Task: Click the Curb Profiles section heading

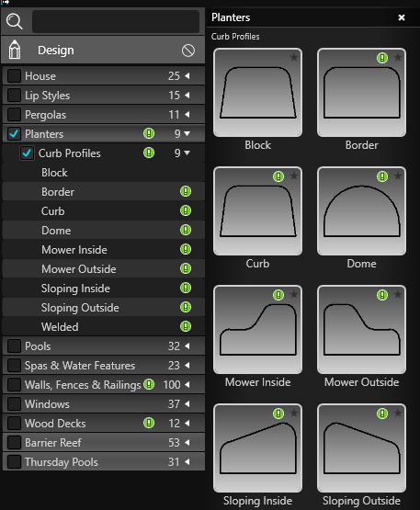Action: click(x=235, y=37)
